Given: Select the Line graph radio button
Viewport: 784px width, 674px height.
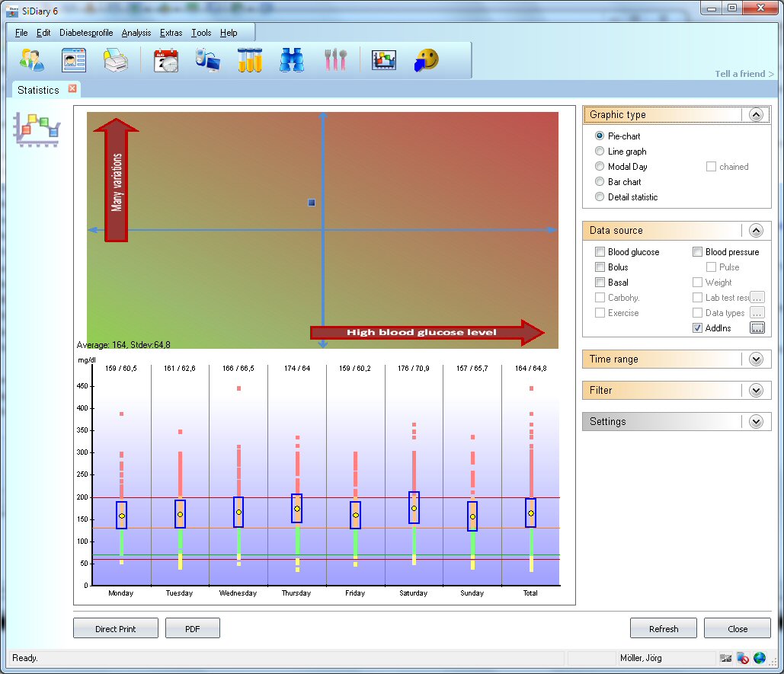Looking at the screenshot, I should point(600,152).
